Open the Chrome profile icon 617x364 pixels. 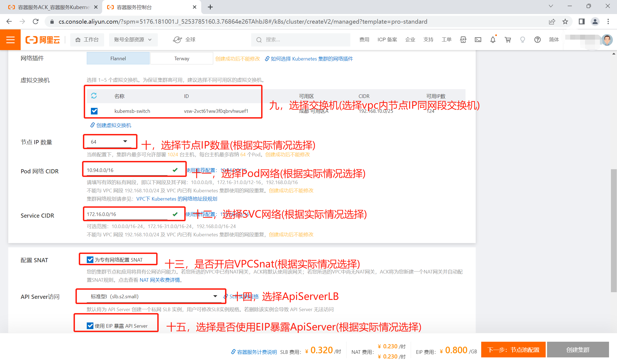595,21
